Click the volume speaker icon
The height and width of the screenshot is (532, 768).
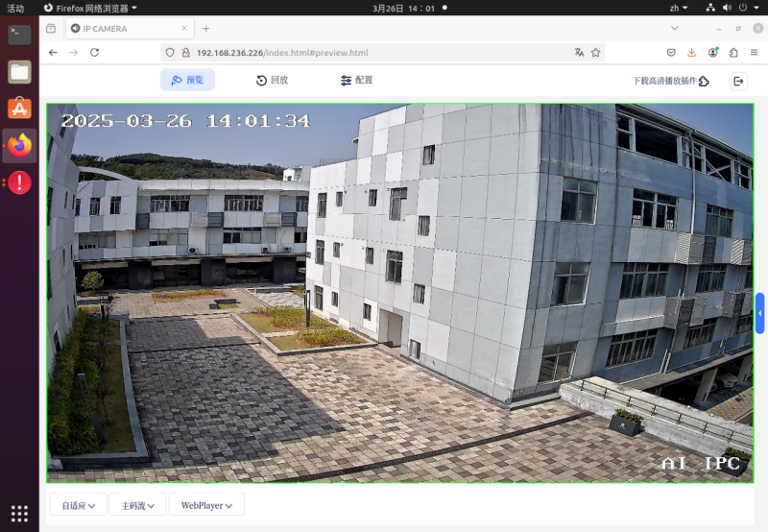point(727,8)
